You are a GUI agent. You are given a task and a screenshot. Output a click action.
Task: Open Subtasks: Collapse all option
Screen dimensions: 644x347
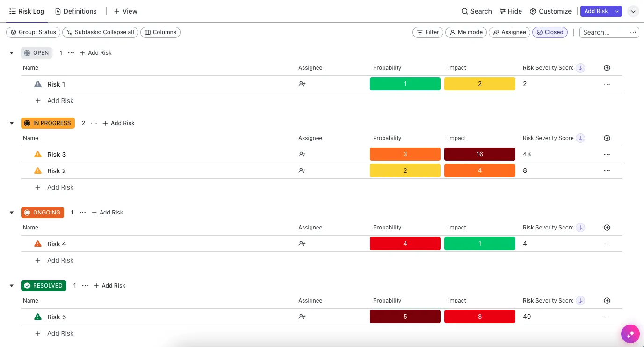click(100, 32)
